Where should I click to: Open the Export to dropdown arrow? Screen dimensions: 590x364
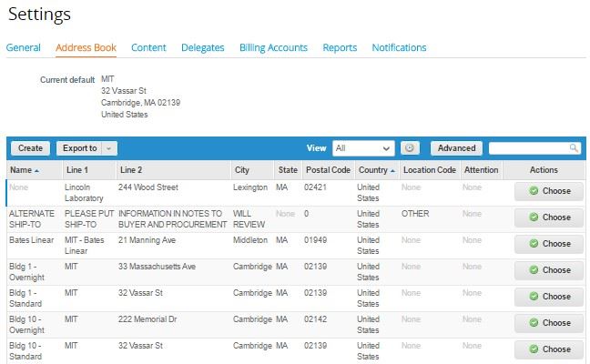coord(109,148)
